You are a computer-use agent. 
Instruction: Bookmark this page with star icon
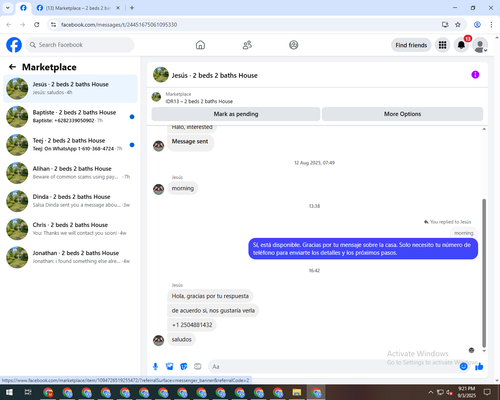[458, 24]
